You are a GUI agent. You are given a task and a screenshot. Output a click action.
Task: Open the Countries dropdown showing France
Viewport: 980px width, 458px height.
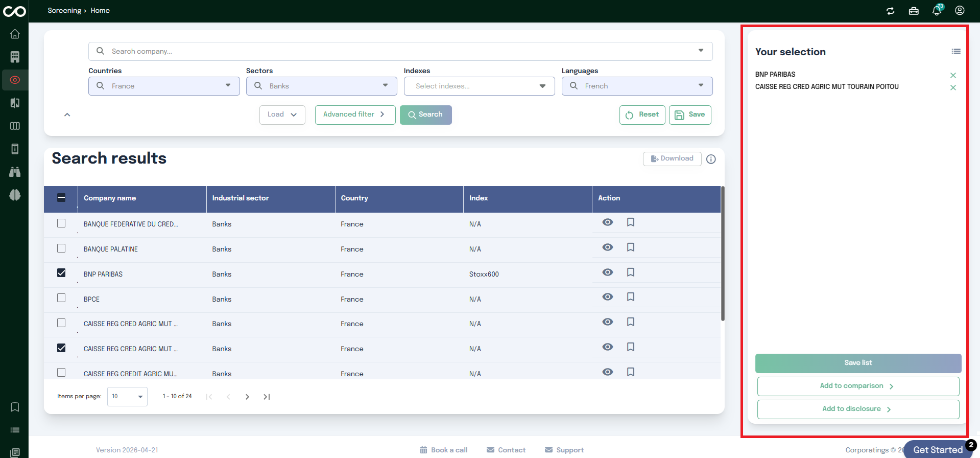tap(164, 86)
